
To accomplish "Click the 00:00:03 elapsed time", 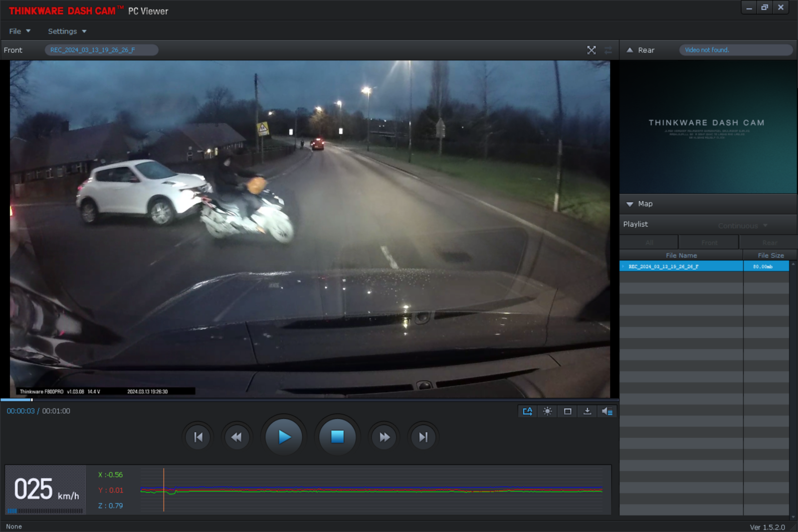I will click(20, 411).
